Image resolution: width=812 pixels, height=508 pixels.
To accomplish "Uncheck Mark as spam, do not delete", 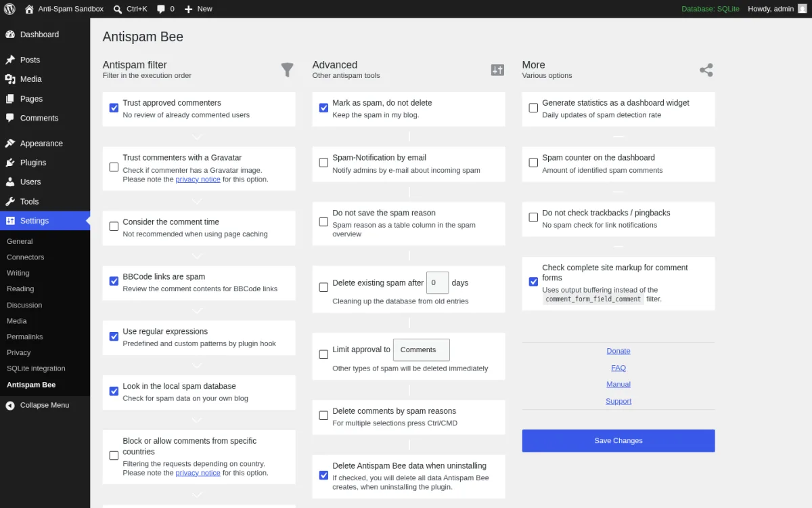I will pyautogui.click(x=323, y=108).
